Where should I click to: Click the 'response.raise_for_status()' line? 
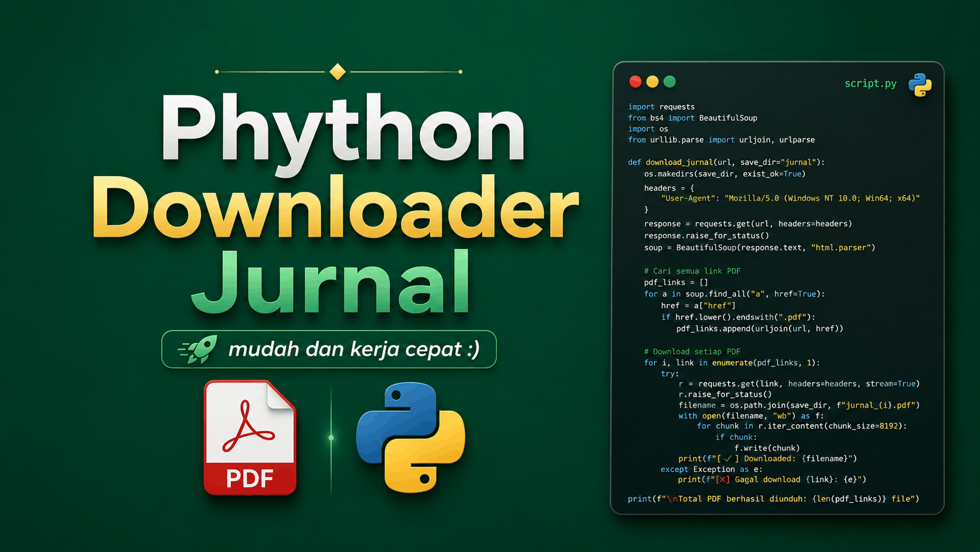(706, 235)
